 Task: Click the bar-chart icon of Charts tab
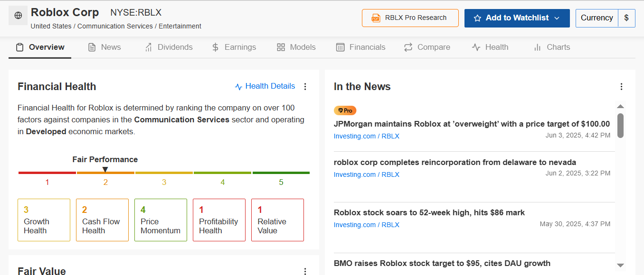(x=538, y=47)
